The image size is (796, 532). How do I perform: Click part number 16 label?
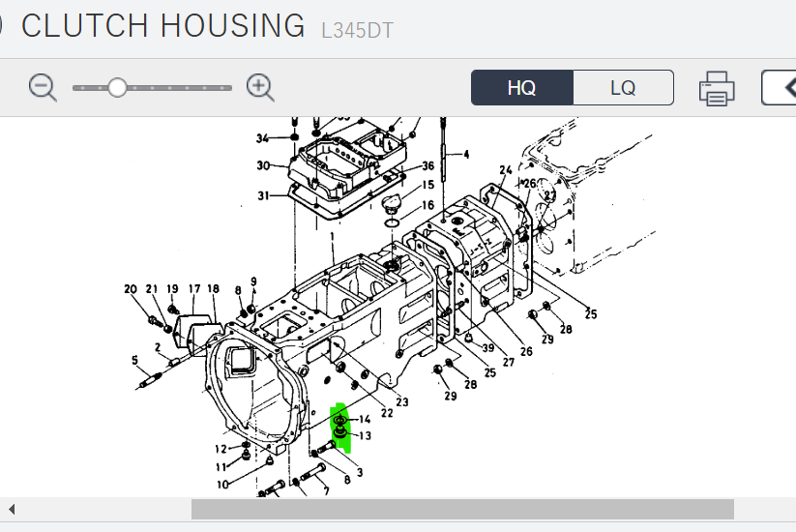(427, 205)
